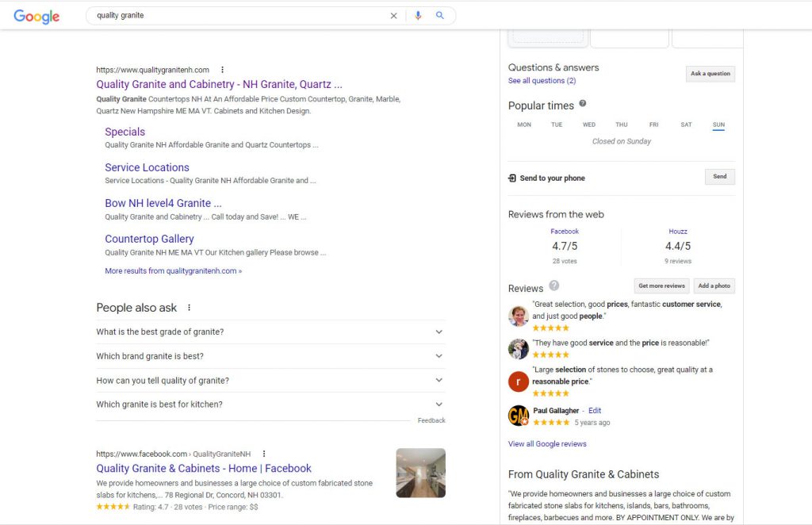This screenshot has width=812, height=525.
Task: Click 'More results from qualitygranitenh.com'
Action: point(173,270)
